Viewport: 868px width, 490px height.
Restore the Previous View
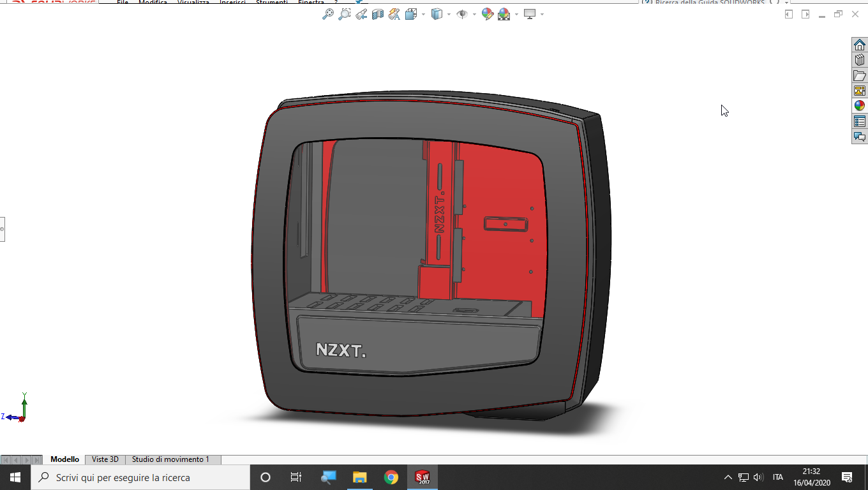click(x=361, y=14)
